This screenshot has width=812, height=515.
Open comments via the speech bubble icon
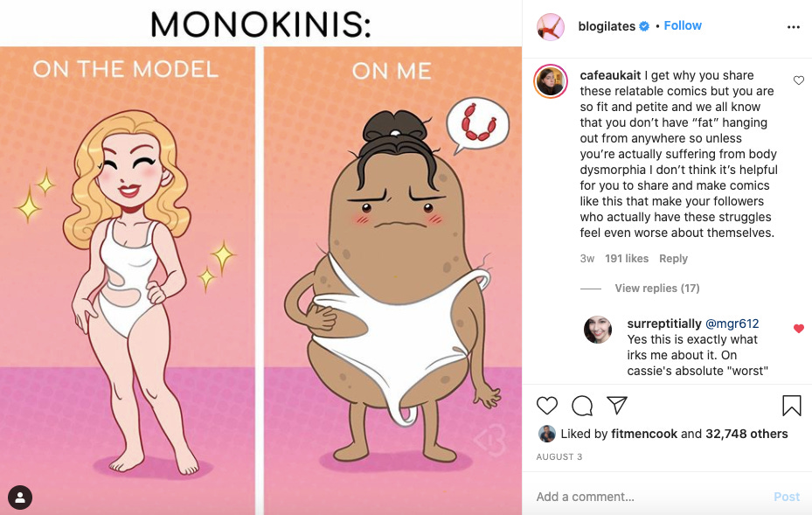click(x=582, y=406)
